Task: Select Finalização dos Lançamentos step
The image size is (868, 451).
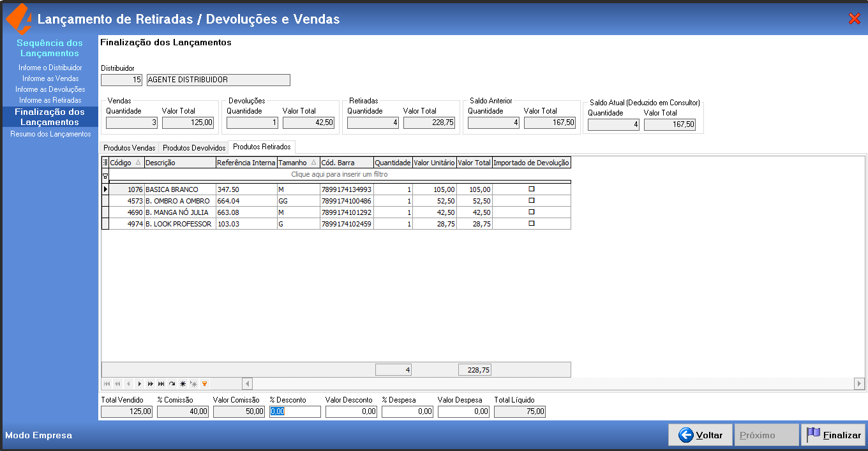Action: point(50,117)
